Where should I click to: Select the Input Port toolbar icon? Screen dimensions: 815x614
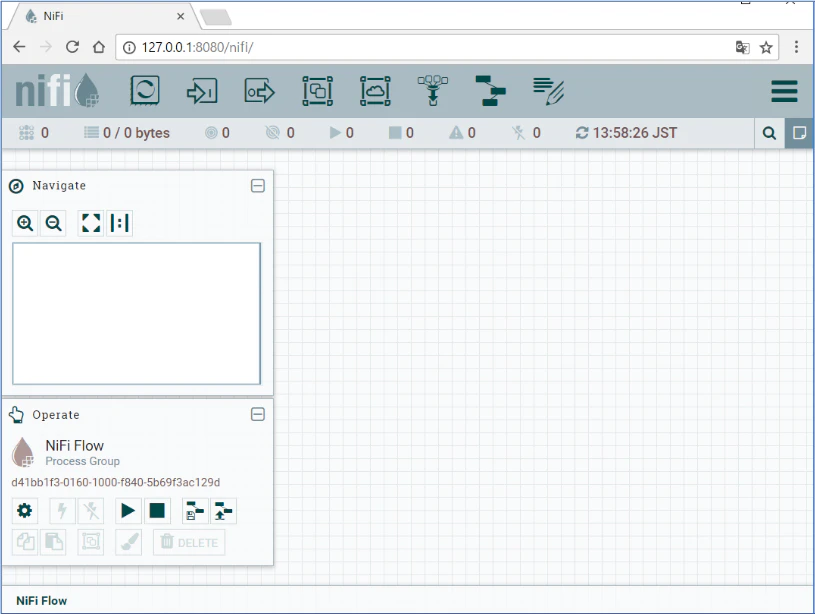pyautogui.click(x=202, y=92)
